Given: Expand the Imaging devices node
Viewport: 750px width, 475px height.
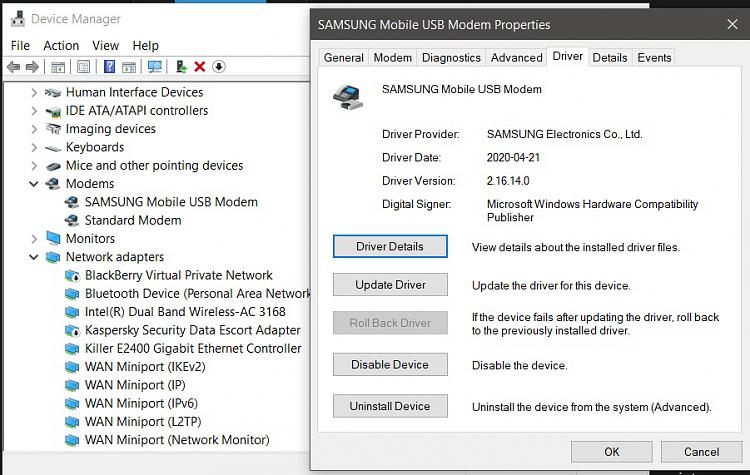Looking at the screenshot, I should coord(34,129).
